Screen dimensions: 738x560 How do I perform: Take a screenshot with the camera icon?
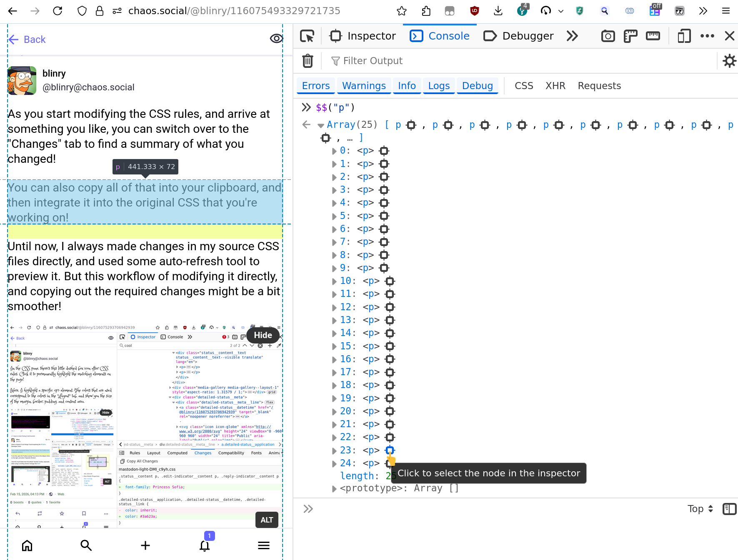(608, 36)
